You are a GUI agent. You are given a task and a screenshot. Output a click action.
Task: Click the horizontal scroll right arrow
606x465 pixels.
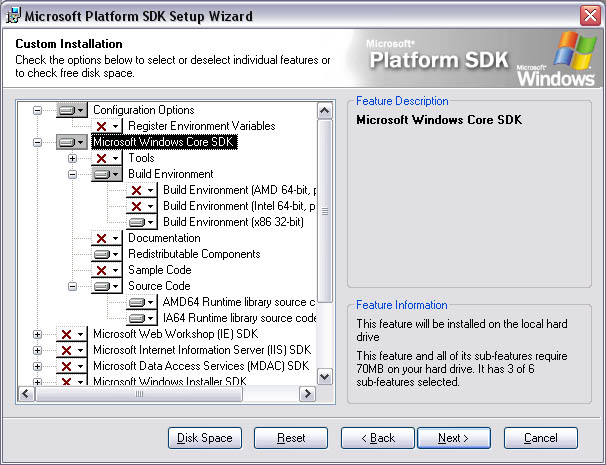(307, 394)
